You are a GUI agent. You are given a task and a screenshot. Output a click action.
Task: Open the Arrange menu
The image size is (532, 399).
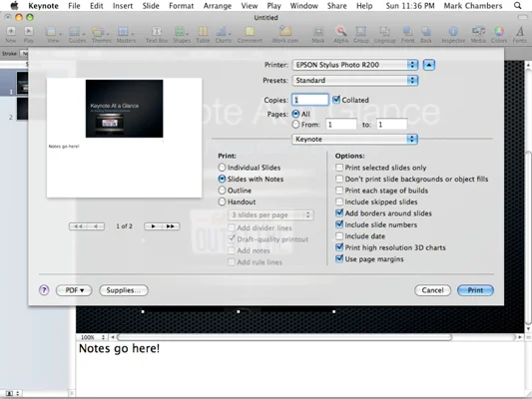coord(218,6)
